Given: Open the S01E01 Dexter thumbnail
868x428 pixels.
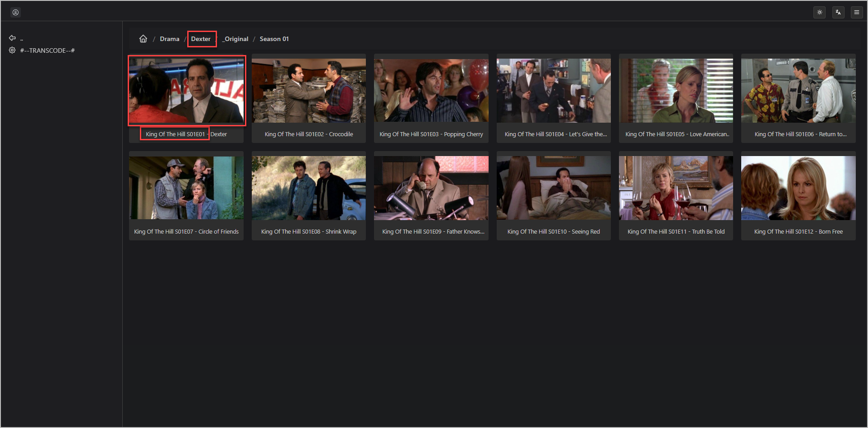Looking at the screenshot, I should click(186, 91).
